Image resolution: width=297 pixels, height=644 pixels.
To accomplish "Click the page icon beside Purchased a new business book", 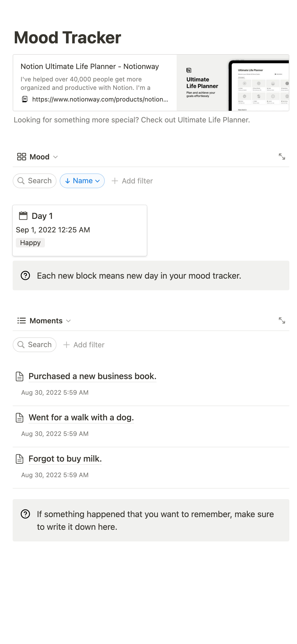I will coord(20,376).
